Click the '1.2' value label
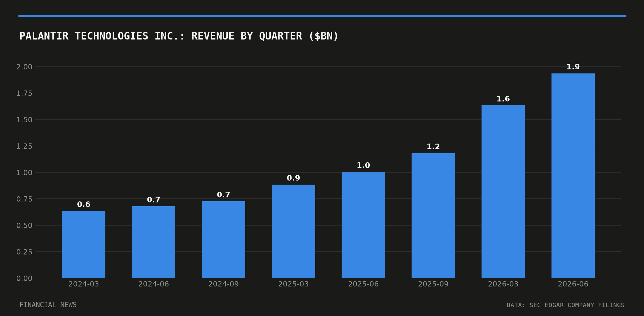Screen dimensions: 644x316 coord(433,147)
